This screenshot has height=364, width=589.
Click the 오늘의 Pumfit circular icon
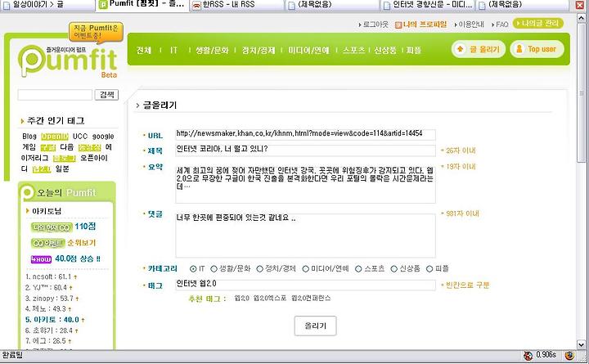point(27,192)
